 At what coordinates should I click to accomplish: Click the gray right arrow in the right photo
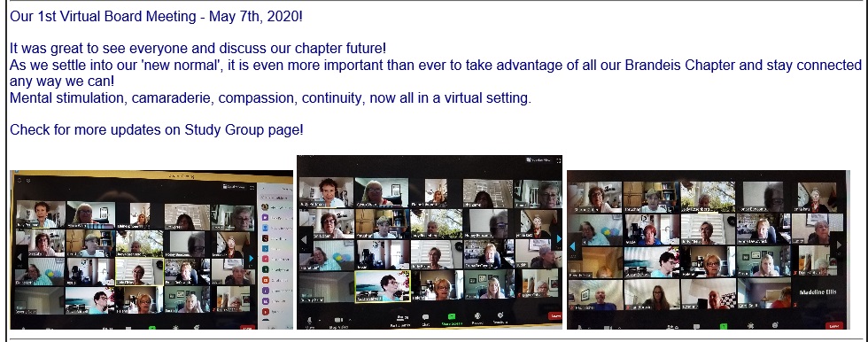840,245
